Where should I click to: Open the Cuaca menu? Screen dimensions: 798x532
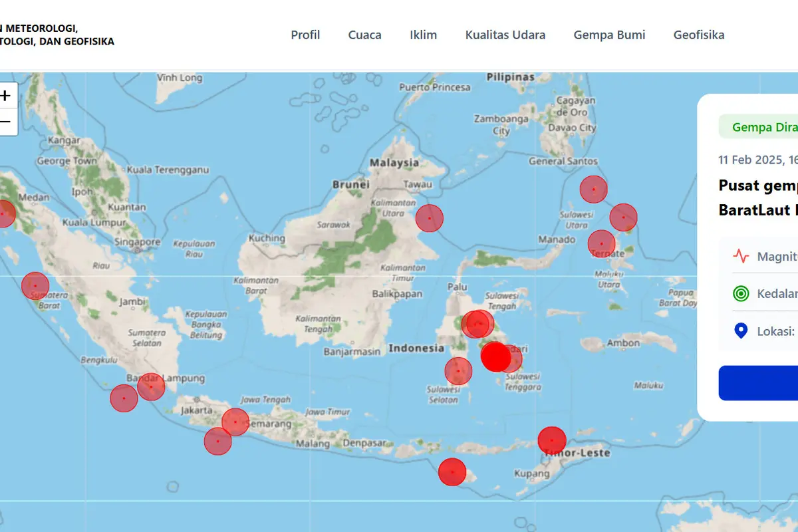coord(365,35)
